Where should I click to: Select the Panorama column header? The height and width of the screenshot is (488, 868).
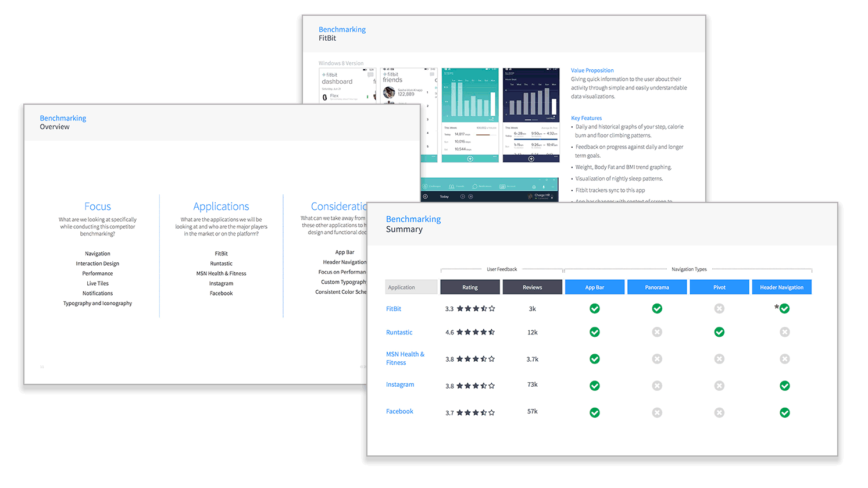pos(657,287)
